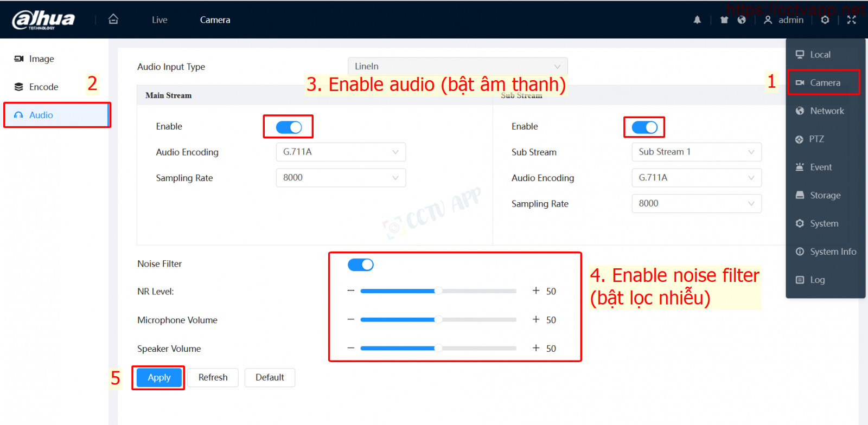Select Log in the settings menu
Image resolution: width=868 pixels, height=425 pixels.
[825, 280]
